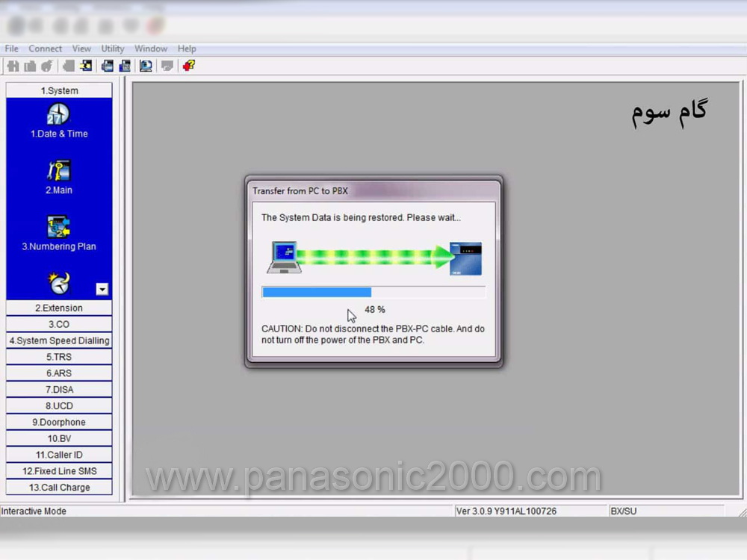Click the PBX unit icon in transfer dialog
Image resolution: width=747 pixels, height=560 pixels.
(465, 258)
